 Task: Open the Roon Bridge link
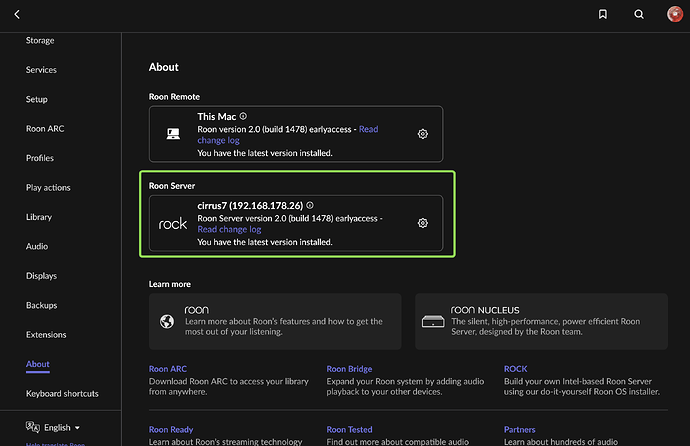tap(349, 369)
